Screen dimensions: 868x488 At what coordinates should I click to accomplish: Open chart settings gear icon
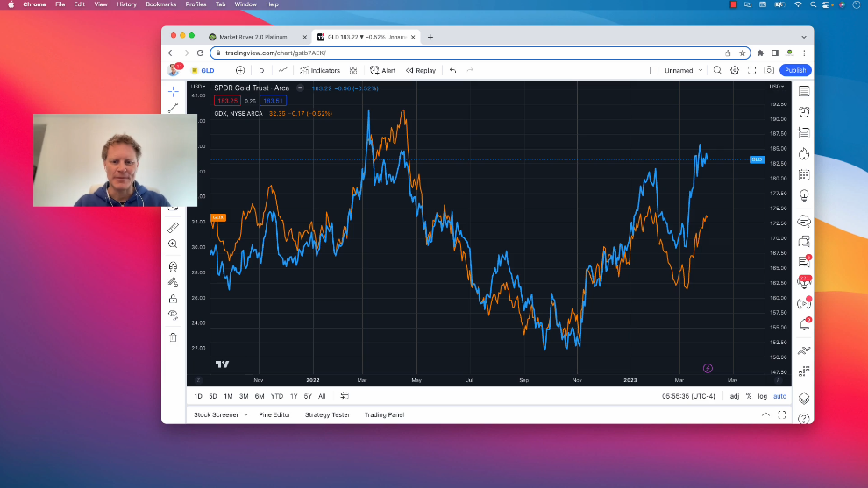[x=735, y=70]
